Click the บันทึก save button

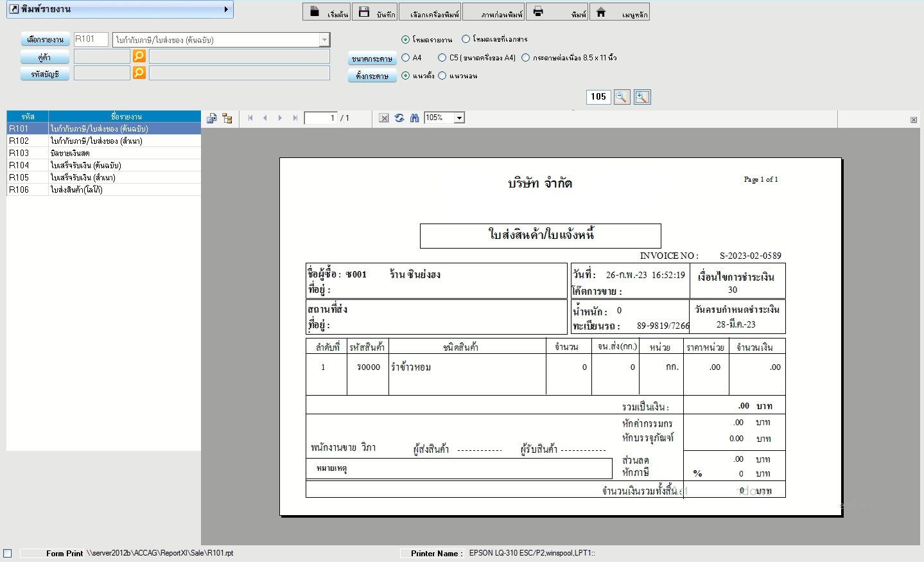coord(375,12)
